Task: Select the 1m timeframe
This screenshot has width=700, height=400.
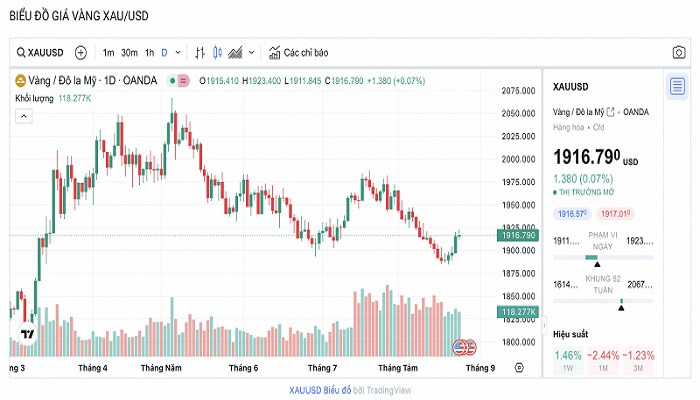Action: (x=108, y=52)
